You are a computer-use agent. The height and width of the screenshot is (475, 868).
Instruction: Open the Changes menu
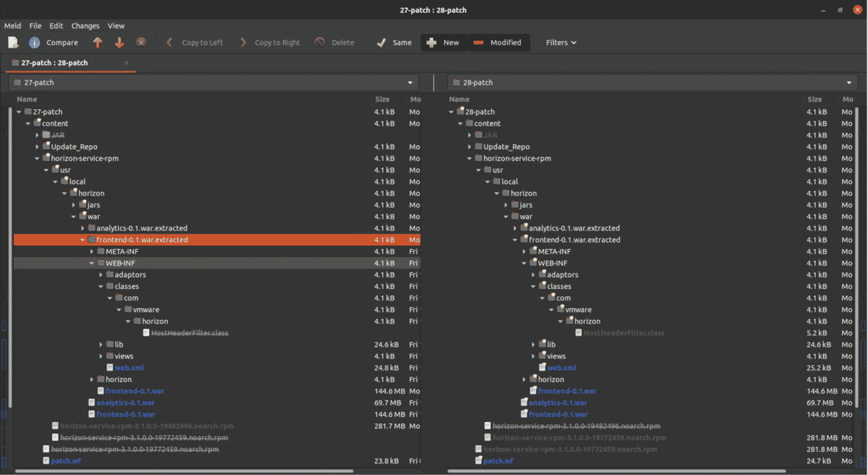[85, 25]
